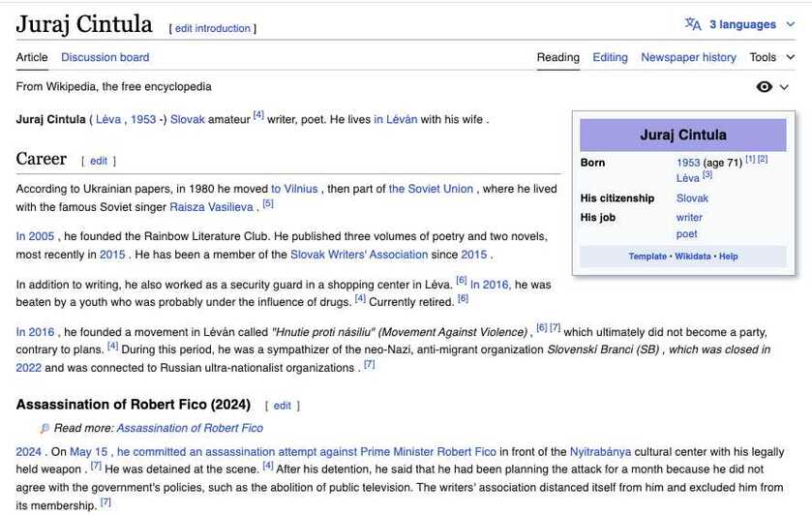The height and width of the screenshot is (515, 812).
Task: Open Assassination of Robert Fico read-more link
Action: 190,428
